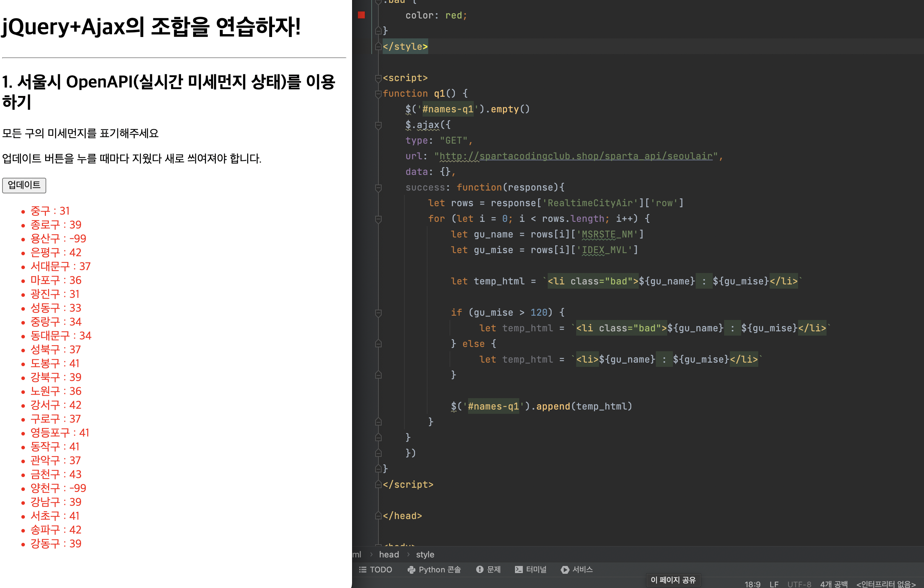Viewport: 924px width, 588px height.
Task: Click the <인터프리터 없음> interpreter selector
Action: [x=886, y=584]
